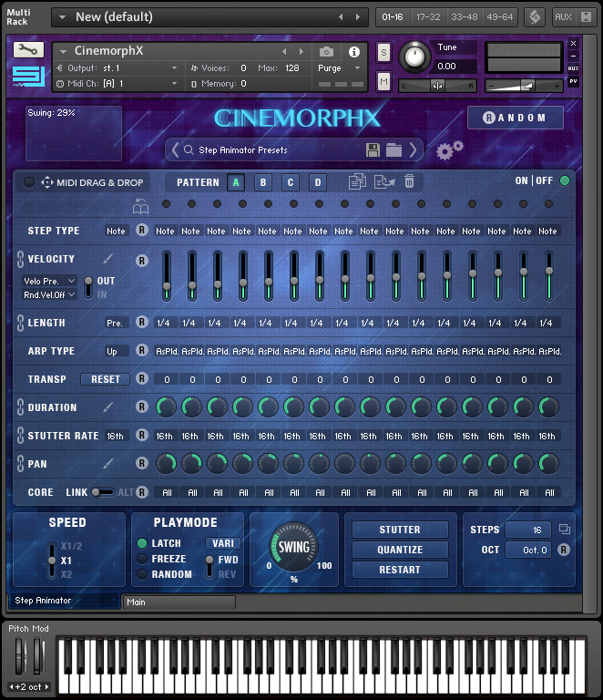This screenshot has width=603, height=700.
Task: Take a snapshot with the camera icon
Action: [326, 52]
